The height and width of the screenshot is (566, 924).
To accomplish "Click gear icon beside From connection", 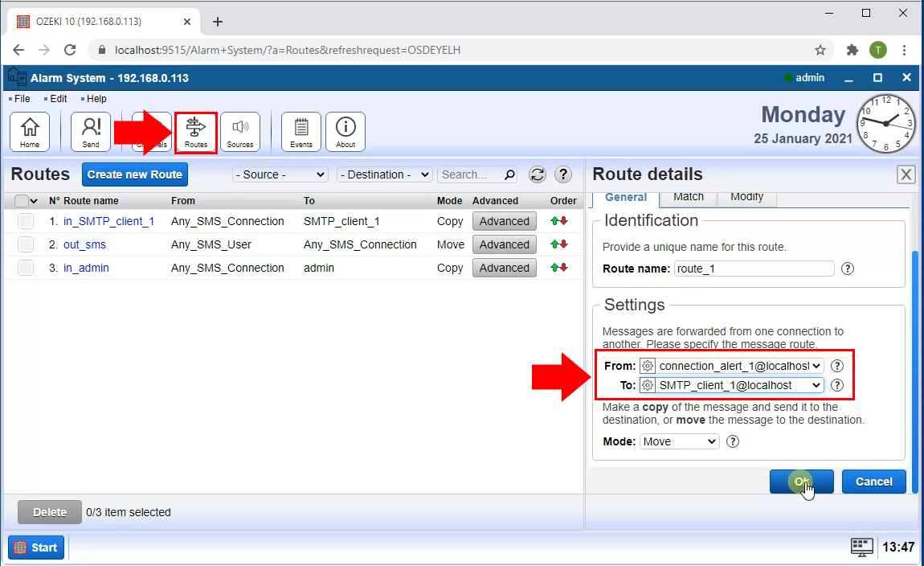I will tap(648, 366).
